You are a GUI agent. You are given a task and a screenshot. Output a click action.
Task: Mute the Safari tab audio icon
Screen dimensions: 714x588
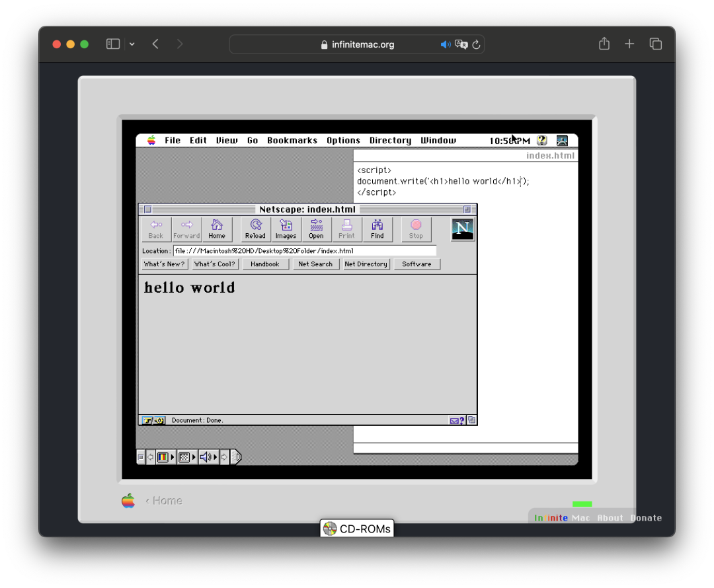tap(446, 44)
